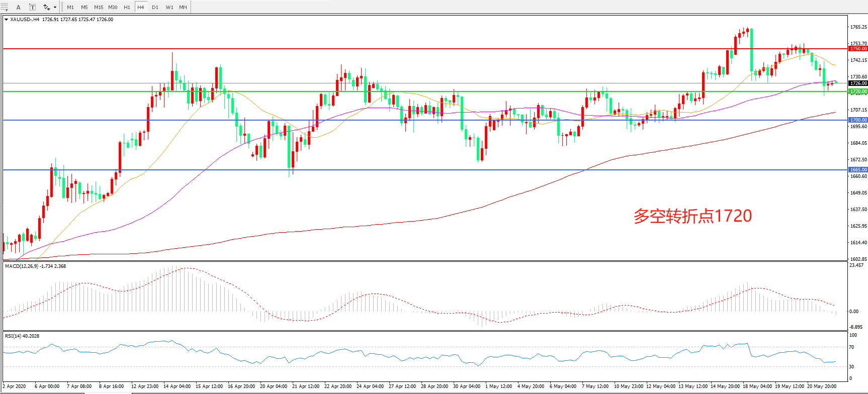This screenshot has height=394, width=868.
Task: Select the blue 1665.00 price level label
Action: pos(858,170)
